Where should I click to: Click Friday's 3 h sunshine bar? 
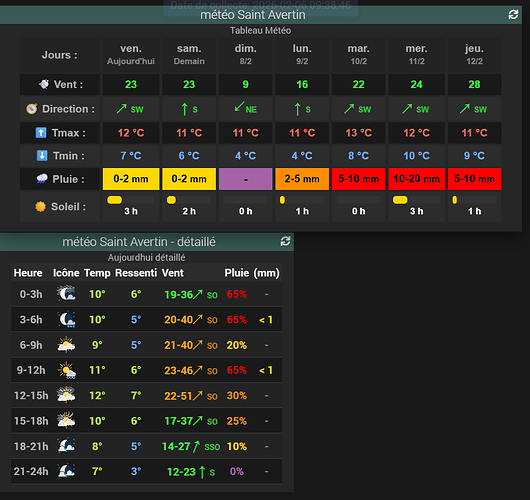point(131,200)
